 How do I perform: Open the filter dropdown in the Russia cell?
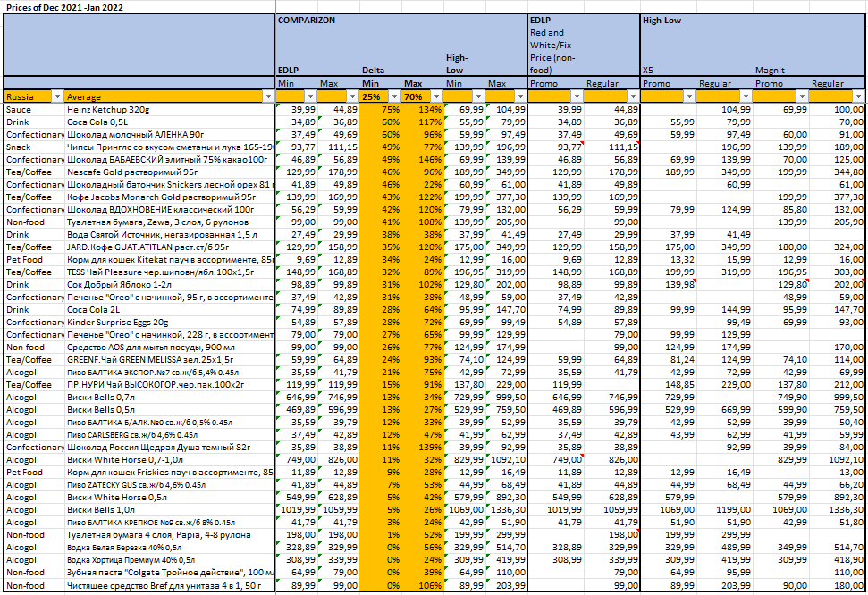click(x=57, y=96)
